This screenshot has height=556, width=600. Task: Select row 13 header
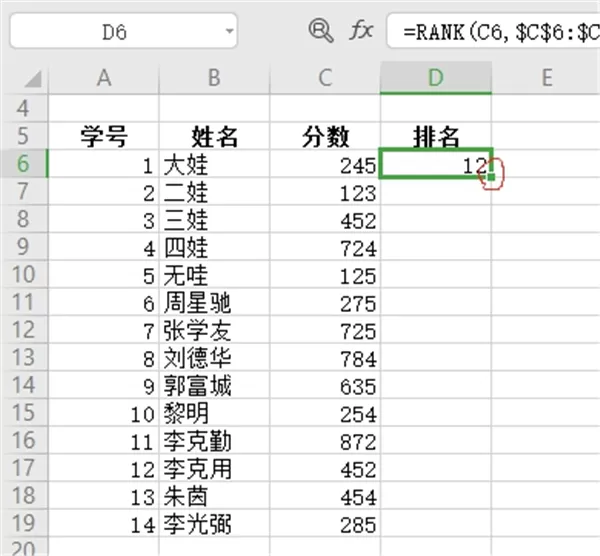click(24, 357)
